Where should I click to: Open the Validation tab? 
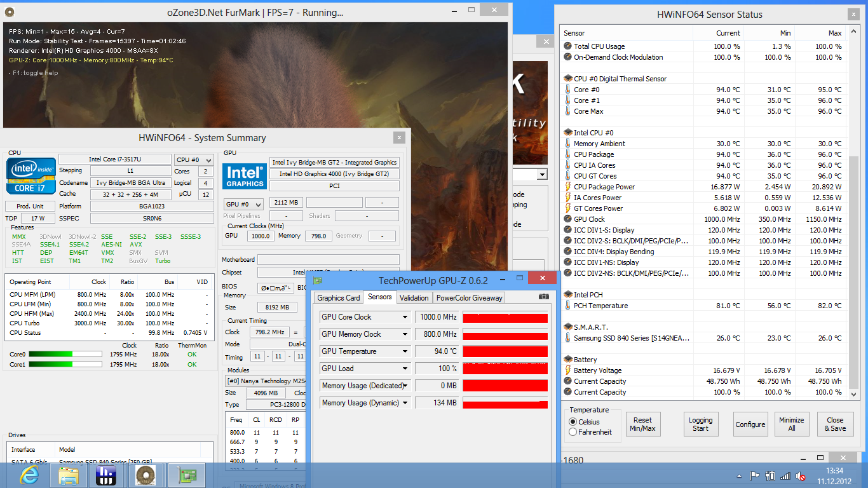(414, 297)
